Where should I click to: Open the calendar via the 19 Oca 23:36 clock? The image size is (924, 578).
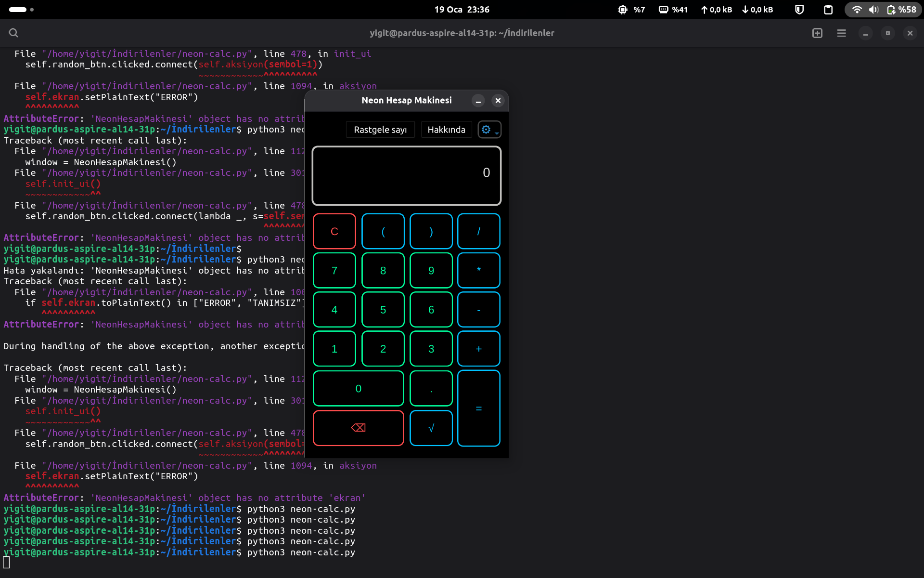[x=462, y=10]
